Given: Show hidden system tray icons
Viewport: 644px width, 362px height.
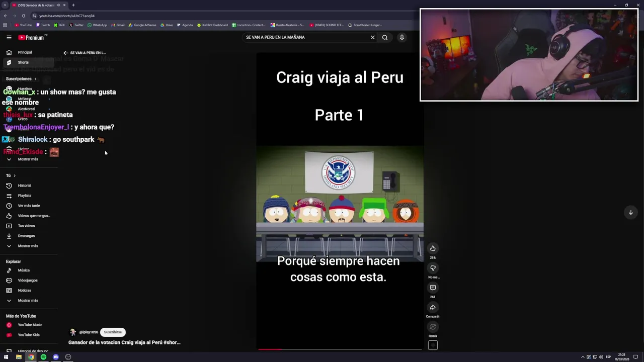Looking at the screenshot, I should (x=583, y=357).
